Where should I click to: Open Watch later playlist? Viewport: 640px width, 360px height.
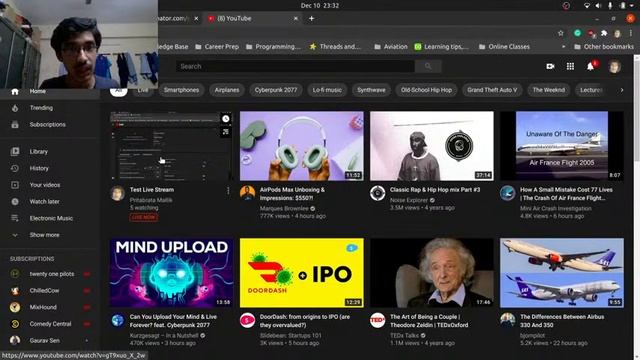pos(49,202)
